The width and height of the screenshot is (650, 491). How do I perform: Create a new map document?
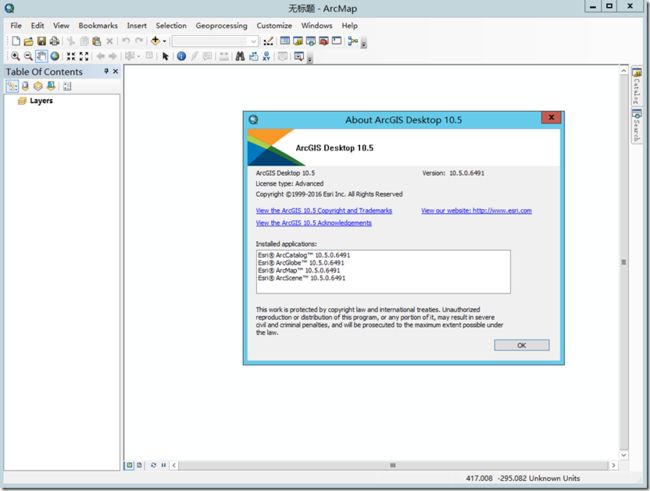(x=16, y=41)
